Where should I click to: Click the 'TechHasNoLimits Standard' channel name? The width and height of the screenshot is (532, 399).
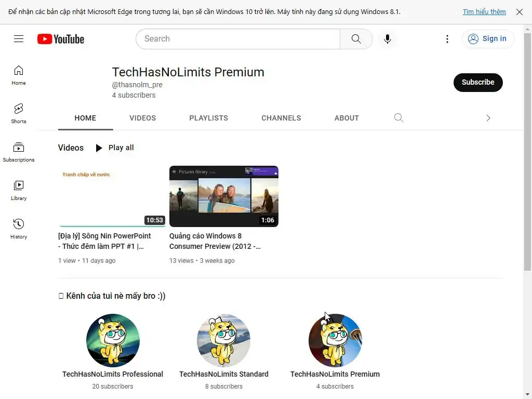(223, 374)
